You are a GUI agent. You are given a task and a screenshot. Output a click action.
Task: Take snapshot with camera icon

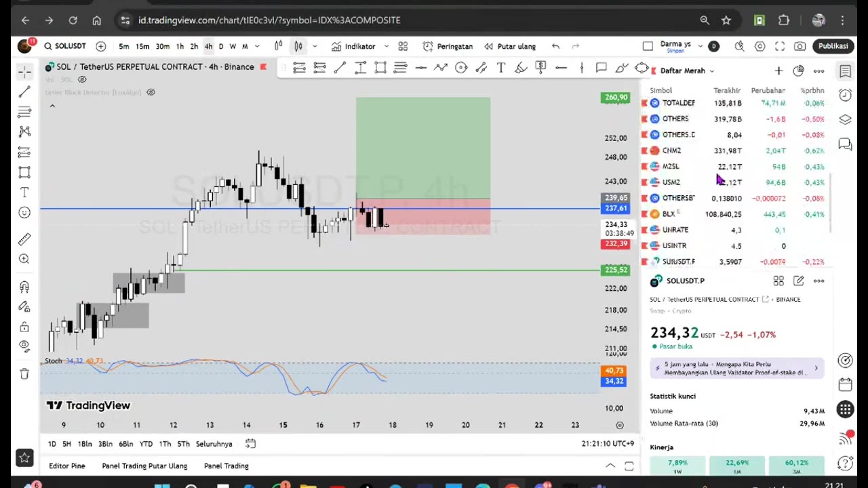coord(800,46)
